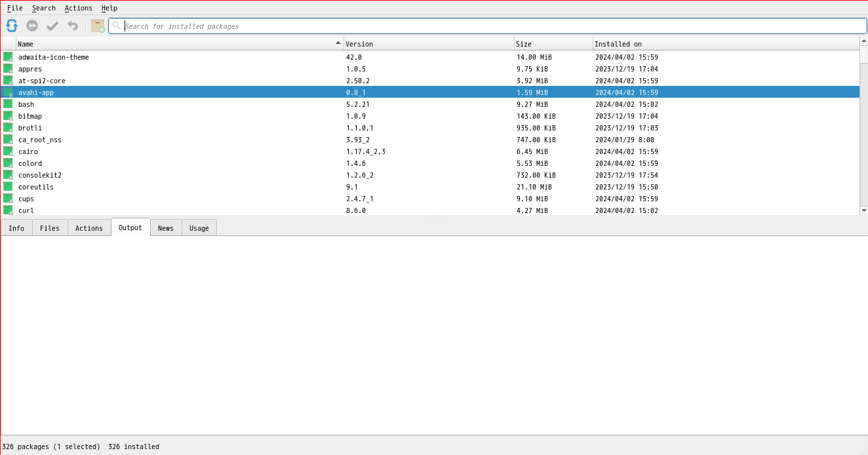Sort packages by Version column header
The image size is (868, 455).
(x=429, y=44)
